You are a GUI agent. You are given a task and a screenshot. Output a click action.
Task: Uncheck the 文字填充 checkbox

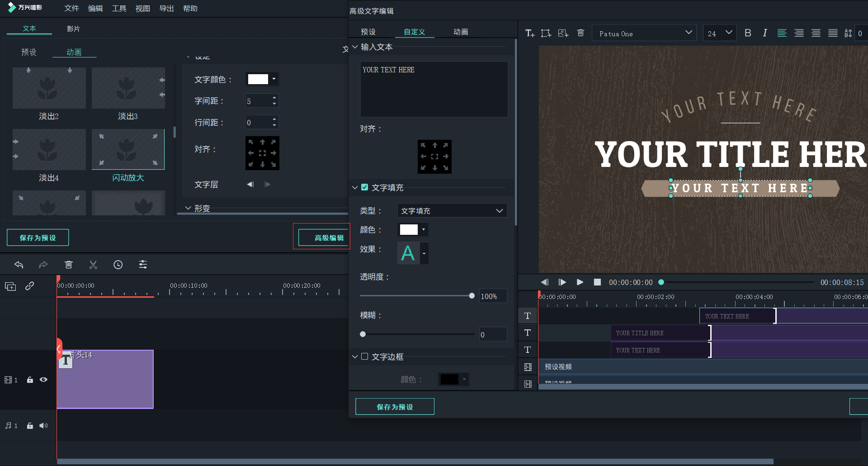365,187
